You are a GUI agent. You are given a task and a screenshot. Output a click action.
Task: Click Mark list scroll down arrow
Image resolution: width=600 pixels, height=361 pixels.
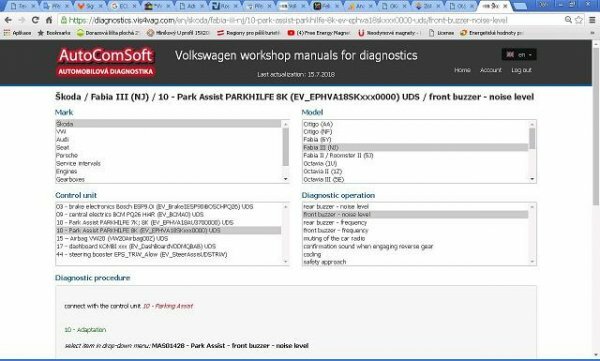point(285,179)
